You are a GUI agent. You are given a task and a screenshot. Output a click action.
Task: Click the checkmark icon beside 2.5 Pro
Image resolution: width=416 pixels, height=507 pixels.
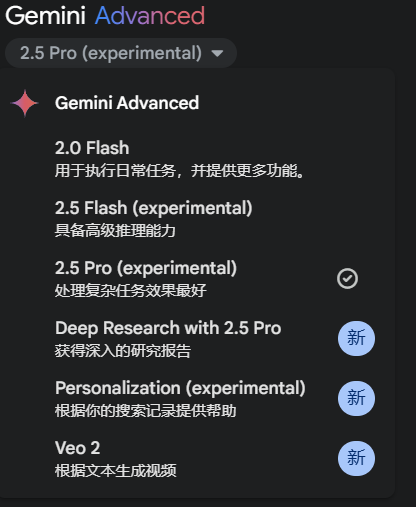(347, 278)
